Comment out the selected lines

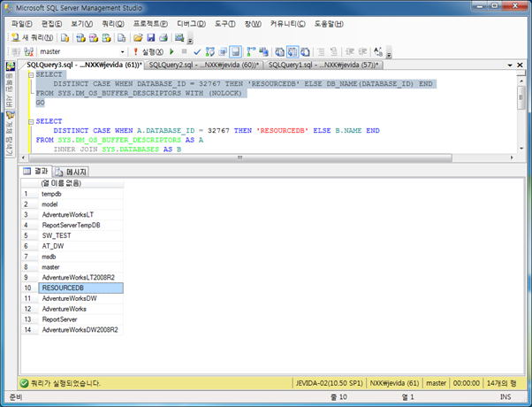(321, 52)
